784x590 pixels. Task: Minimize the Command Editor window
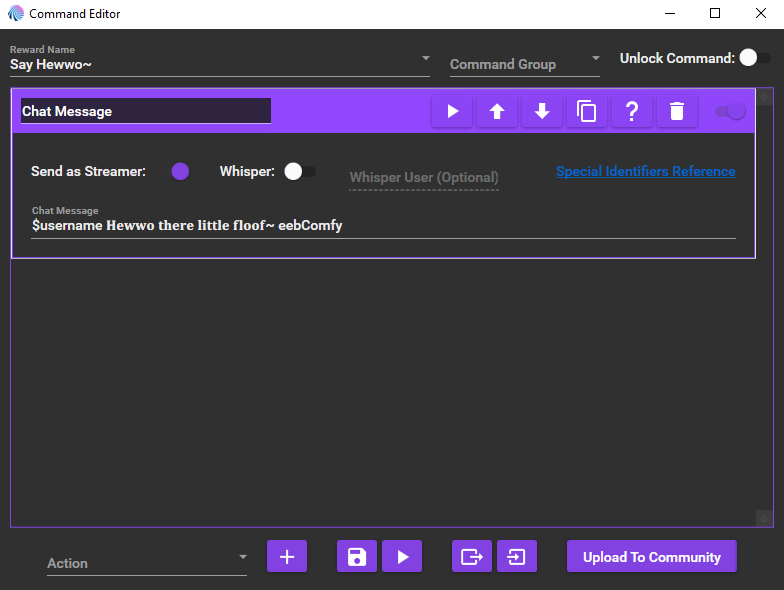point(670,14)
